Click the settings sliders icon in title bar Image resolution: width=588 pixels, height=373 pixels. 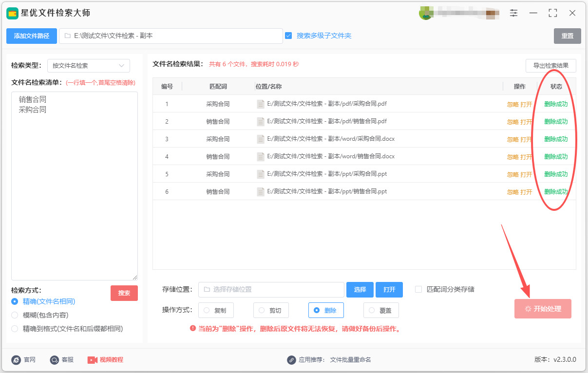click(513, 13)
